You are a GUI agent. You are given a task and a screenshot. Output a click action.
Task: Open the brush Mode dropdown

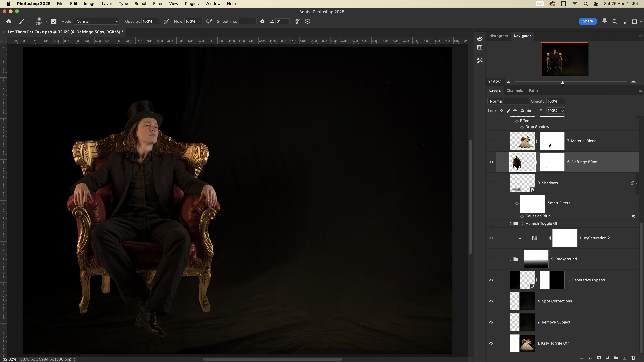tap(97, 22)
